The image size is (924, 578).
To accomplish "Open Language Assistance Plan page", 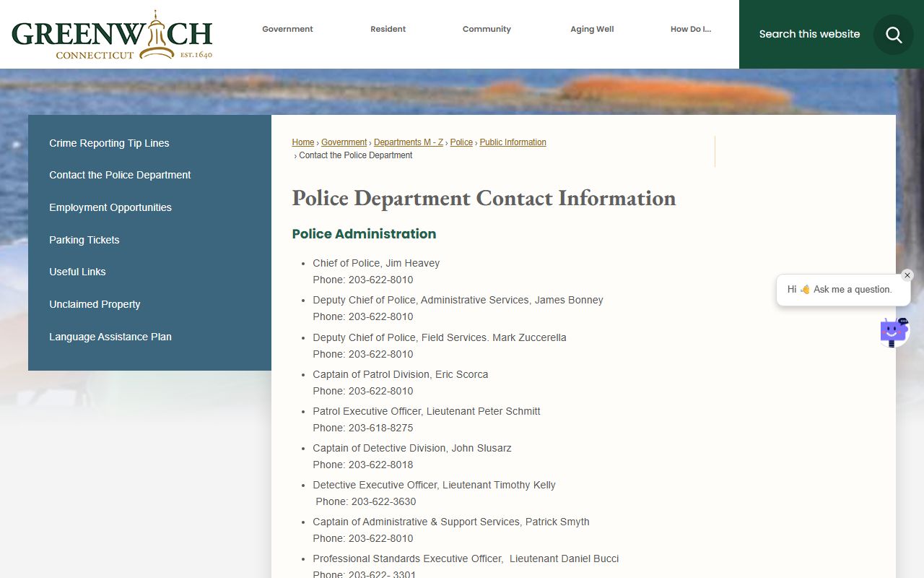I will coord(110,337).
